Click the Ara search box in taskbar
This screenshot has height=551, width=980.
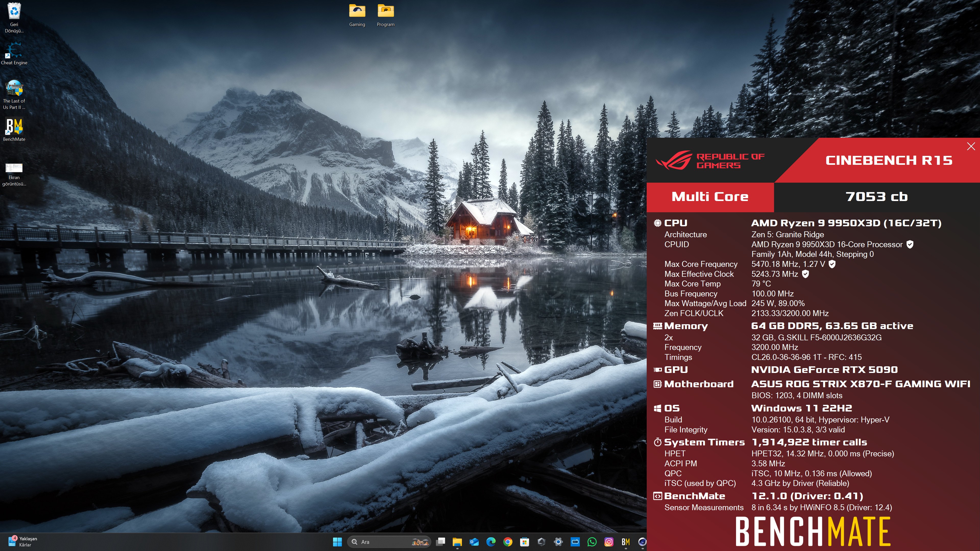[x=388, y=542]
